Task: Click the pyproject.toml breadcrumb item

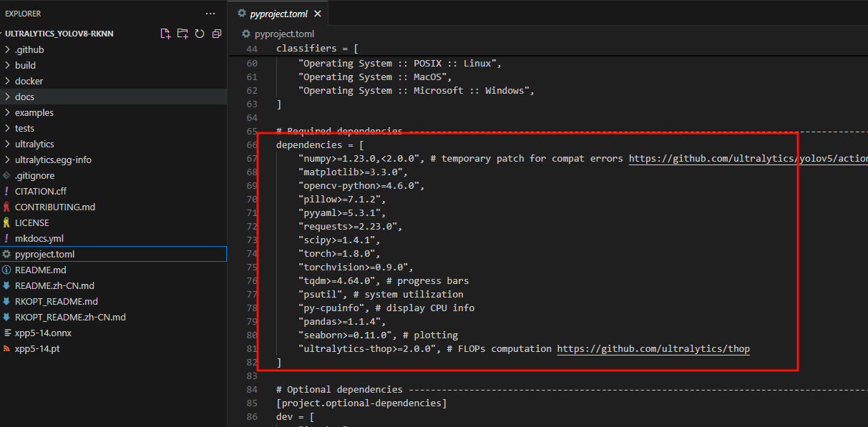Action: [x=284, y=34]
